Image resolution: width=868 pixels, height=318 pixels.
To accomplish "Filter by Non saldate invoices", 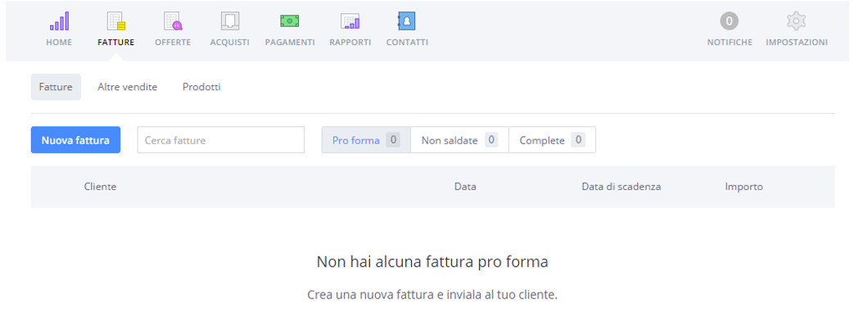I will tap(459, 140).
